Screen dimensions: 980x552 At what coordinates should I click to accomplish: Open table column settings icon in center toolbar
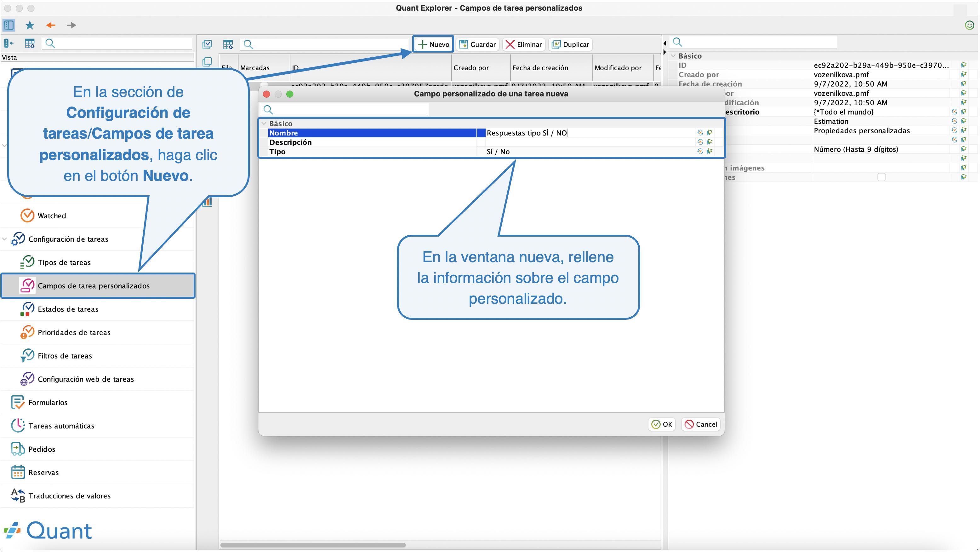pos(228,44)
